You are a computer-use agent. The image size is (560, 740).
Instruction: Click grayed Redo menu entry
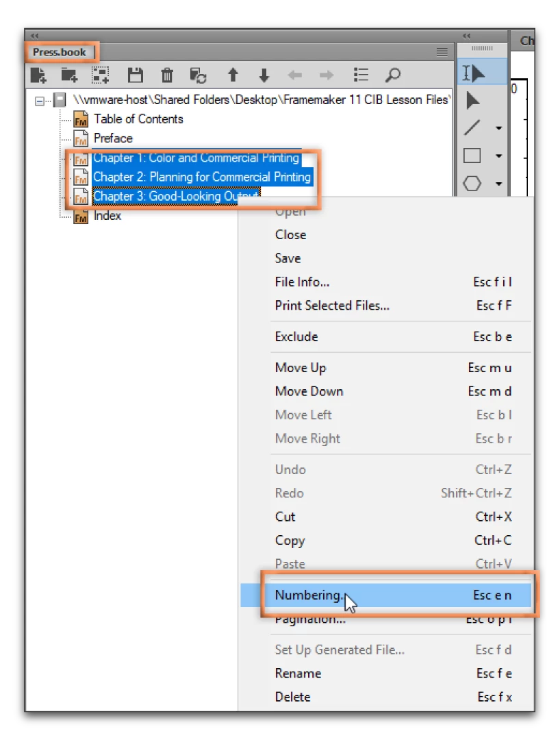point(385,493)
